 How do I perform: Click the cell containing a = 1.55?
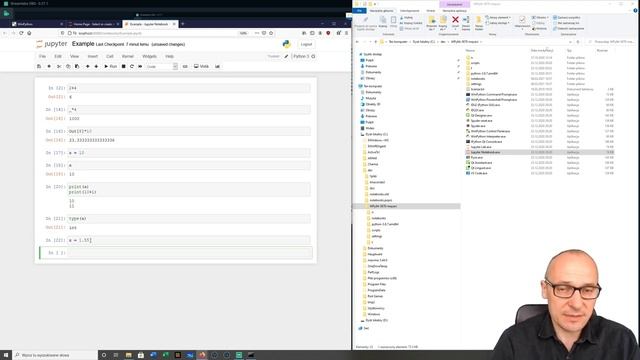coord(189,240)
